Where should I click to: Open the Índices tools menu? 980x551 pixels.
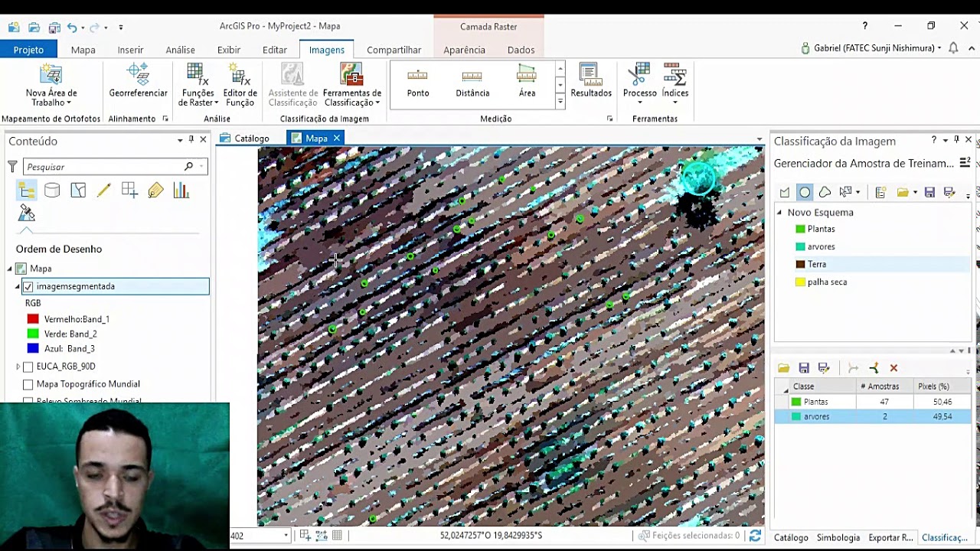[675, 85]
